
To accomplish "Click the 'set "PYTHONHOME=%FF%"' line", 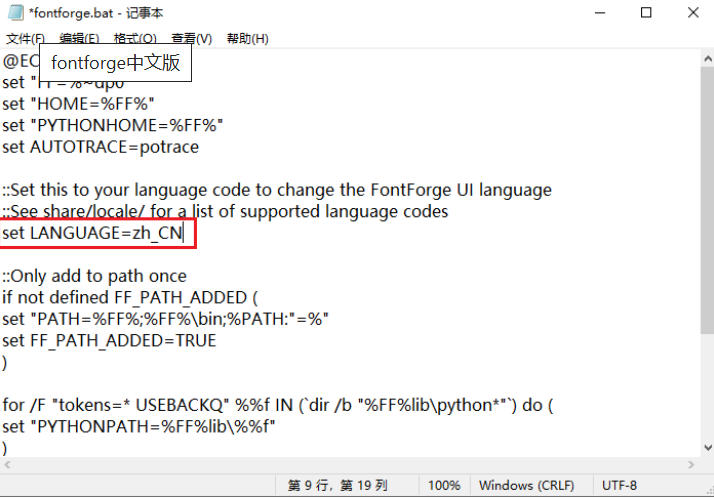I will coord(112,126).
